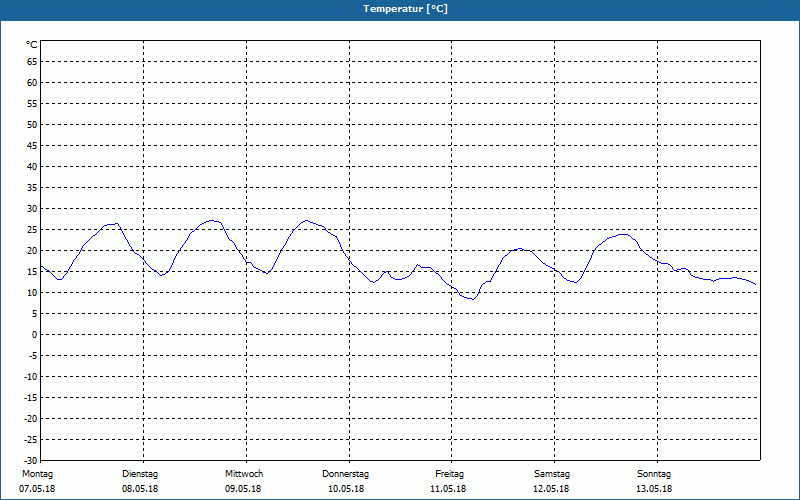The width and height of the screenshot is (800, 500).
Task: Click the 10 y-axis value
Action: point(32,292)
